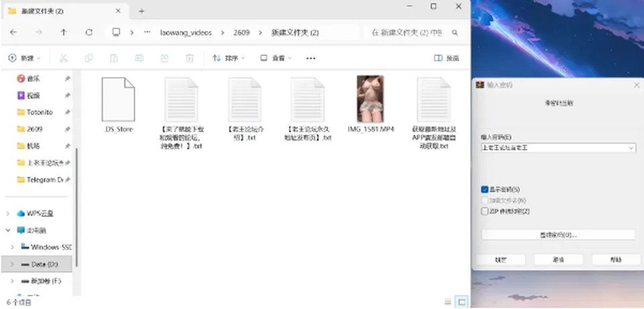Go back using the back arrow
Image resolution: width=644 pixels, height=309 pixels.
point(13,32)
